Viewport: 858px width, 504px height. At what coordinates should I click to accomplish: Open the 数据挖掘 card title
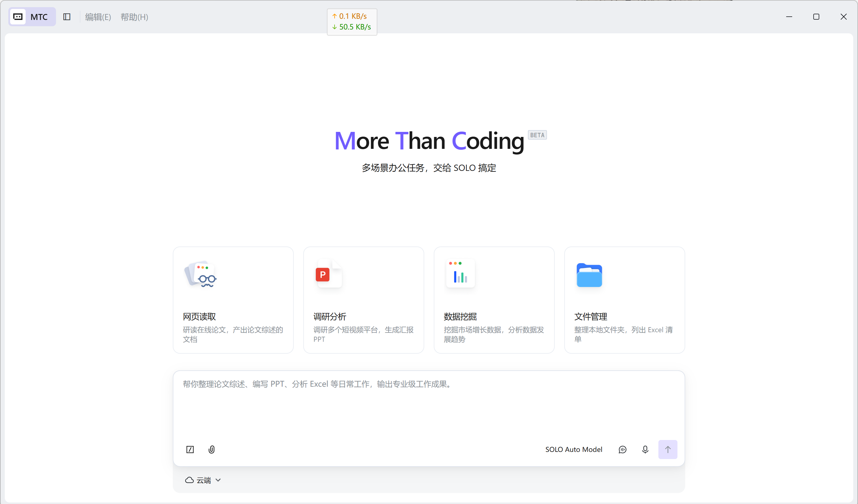point(460,316)
